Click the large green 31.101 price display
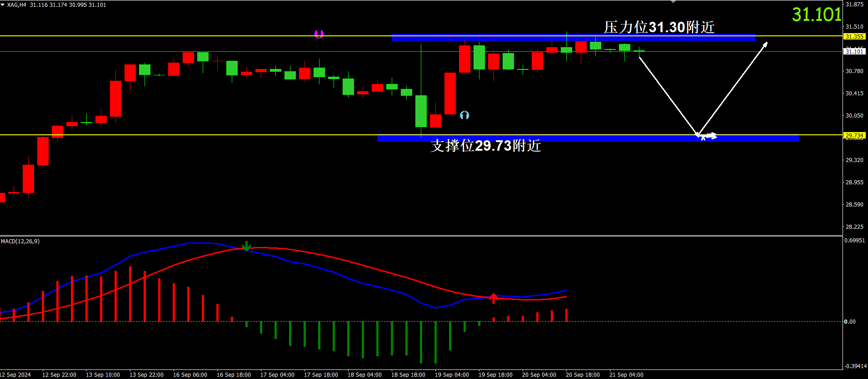This screenshot has height=379, width=868. pos(817,15)
